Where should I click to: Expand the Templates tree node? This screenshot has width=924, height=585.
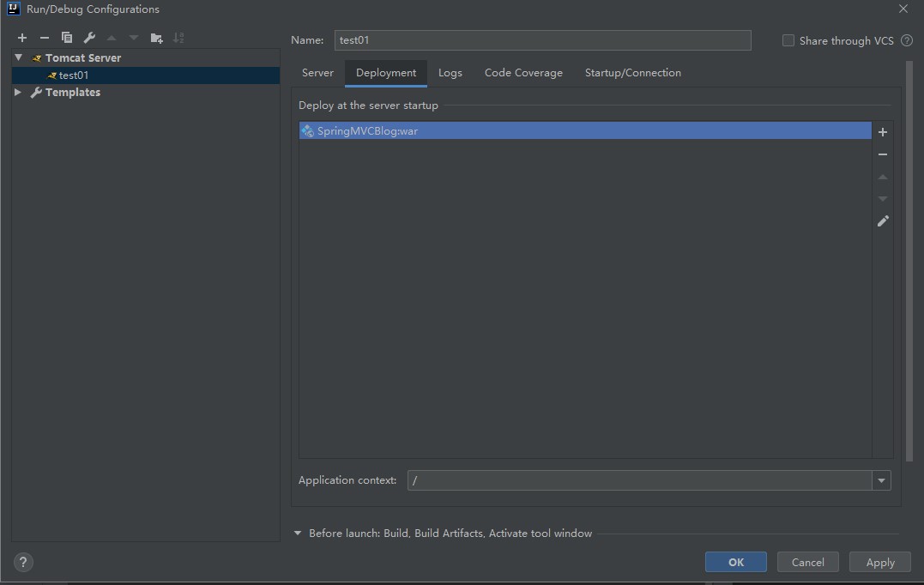(18, 92)
